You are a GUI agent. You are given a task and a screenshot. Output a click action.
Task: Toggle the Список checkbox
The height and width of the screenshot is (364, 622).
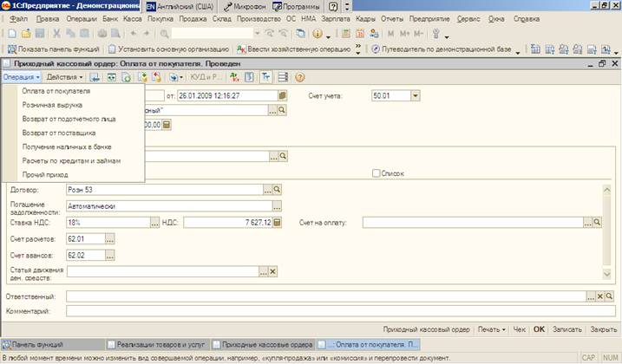[376, 173]
